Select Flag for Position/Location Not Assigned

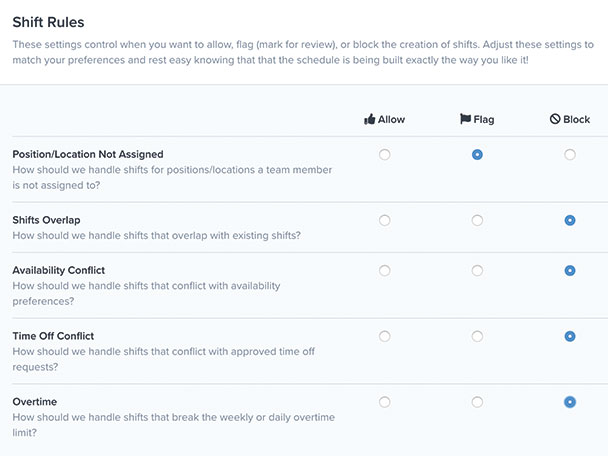coord(477,155)
